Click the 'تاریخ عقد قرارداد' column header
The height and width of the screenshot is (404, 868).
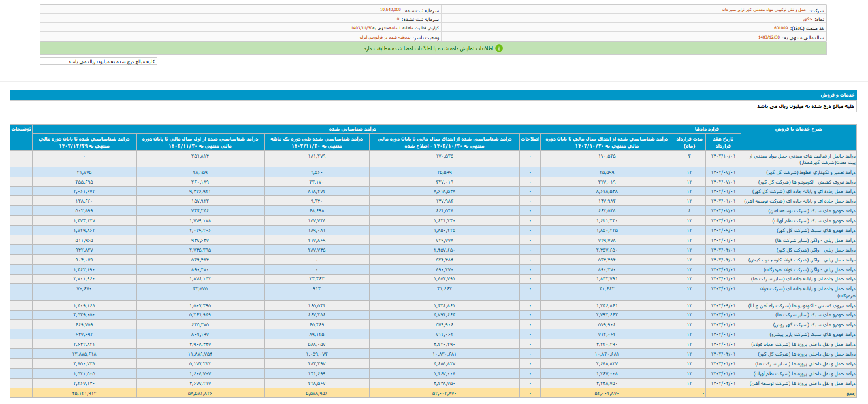pyautogui.click(x=724, y=142)
